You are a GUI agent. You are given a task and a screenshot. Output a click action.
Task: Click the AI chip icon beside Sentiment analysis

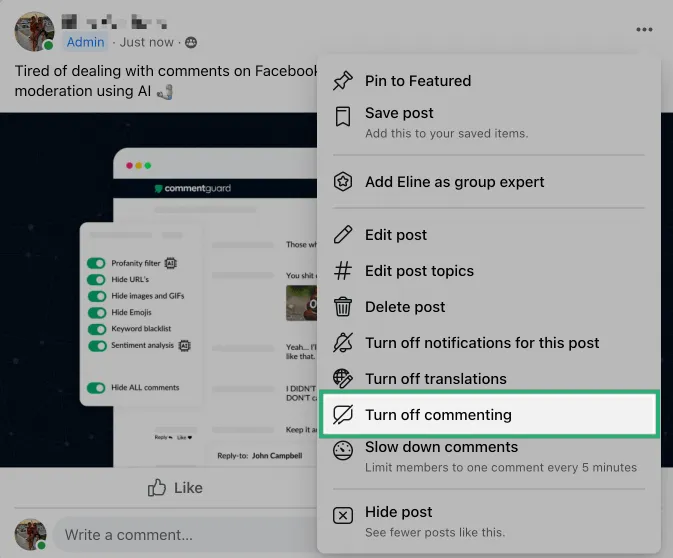[185, 346]
